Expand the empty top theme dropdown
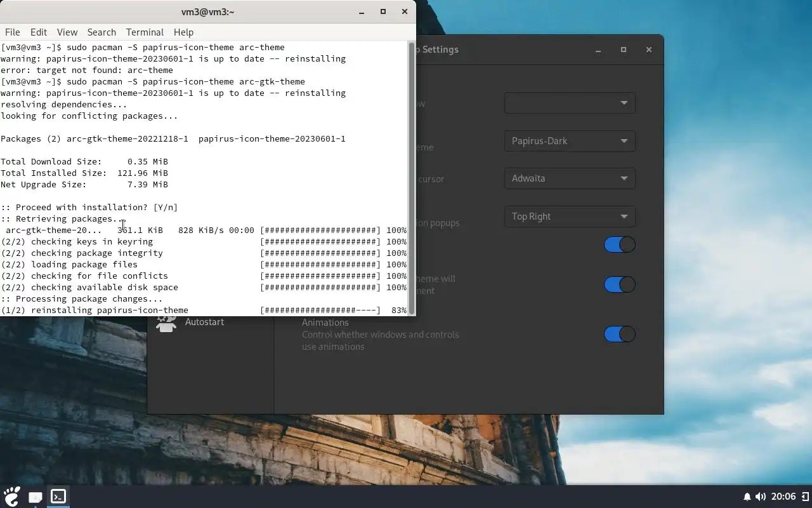This screenshot has height=508, width=812. point(570,103)
